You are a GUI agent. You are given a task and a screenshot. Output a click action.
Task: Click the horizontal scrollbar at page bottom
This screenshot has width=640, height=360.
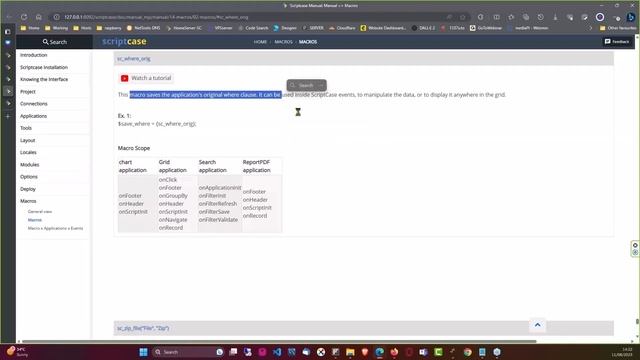pos(279,341)
